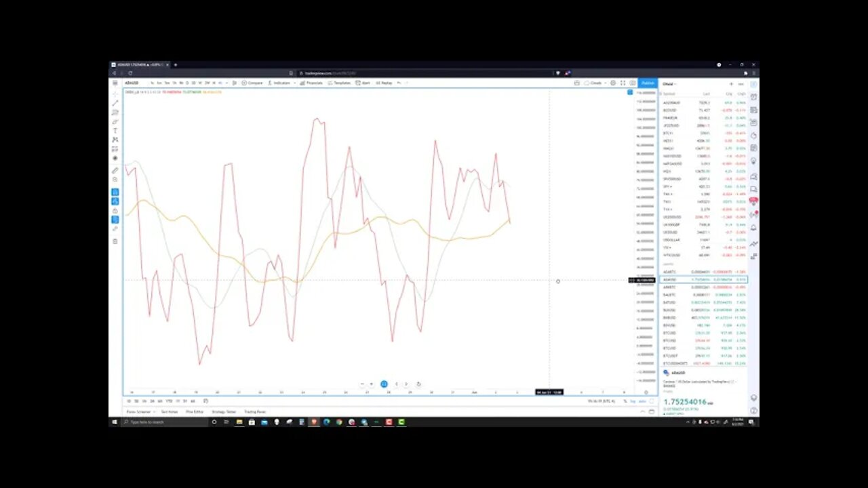
Task: Open the patterns drawing tool
Action: click(115, 140)
